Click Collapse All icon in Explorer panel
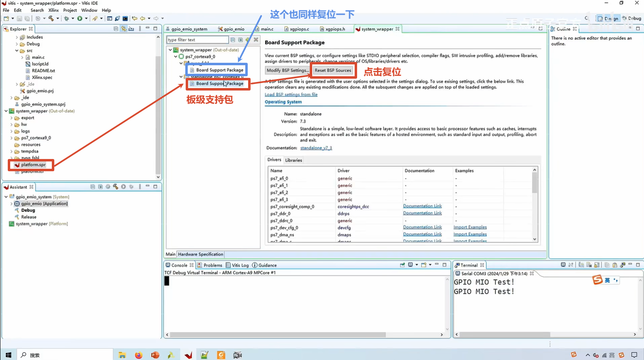 point(116,29)
